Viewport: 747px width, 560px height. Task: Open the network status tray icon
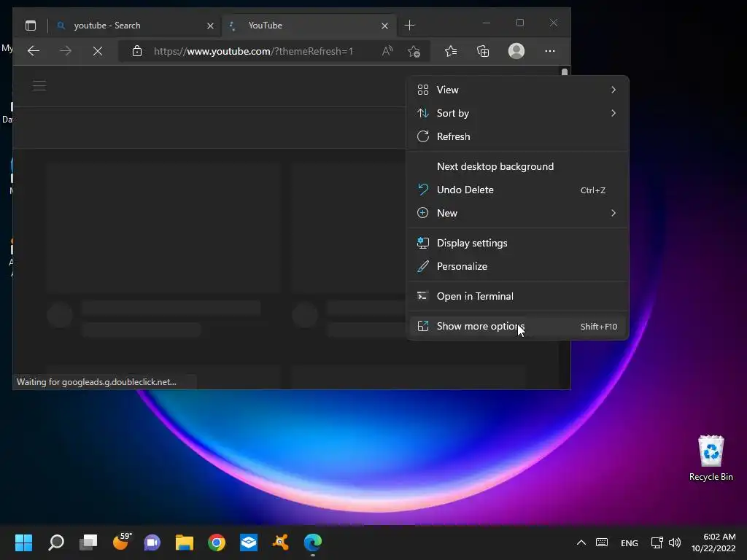coord(657,542)
